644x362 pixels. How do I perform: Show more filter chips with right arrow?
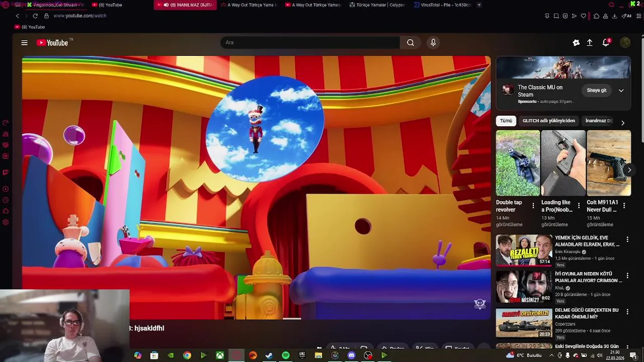click(x=623, y=123)
